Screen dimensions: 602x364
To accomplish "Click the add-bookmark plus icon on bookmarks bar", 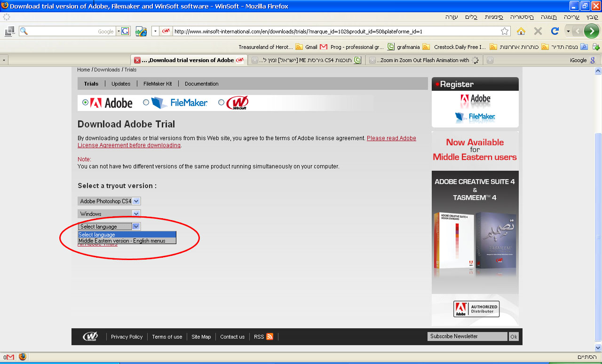I will (x=596, y=47).
